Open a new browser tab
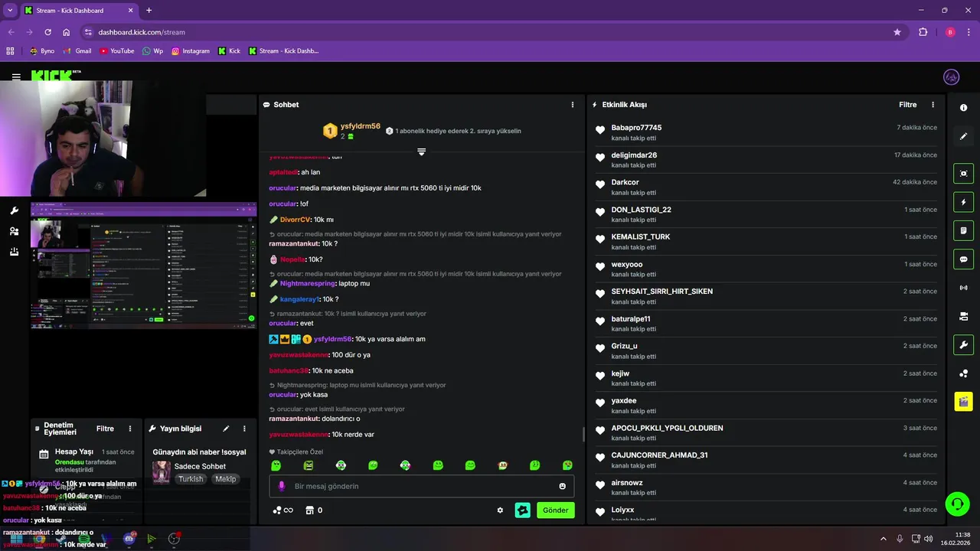This screenshot has width=980, height=551. 149,11
